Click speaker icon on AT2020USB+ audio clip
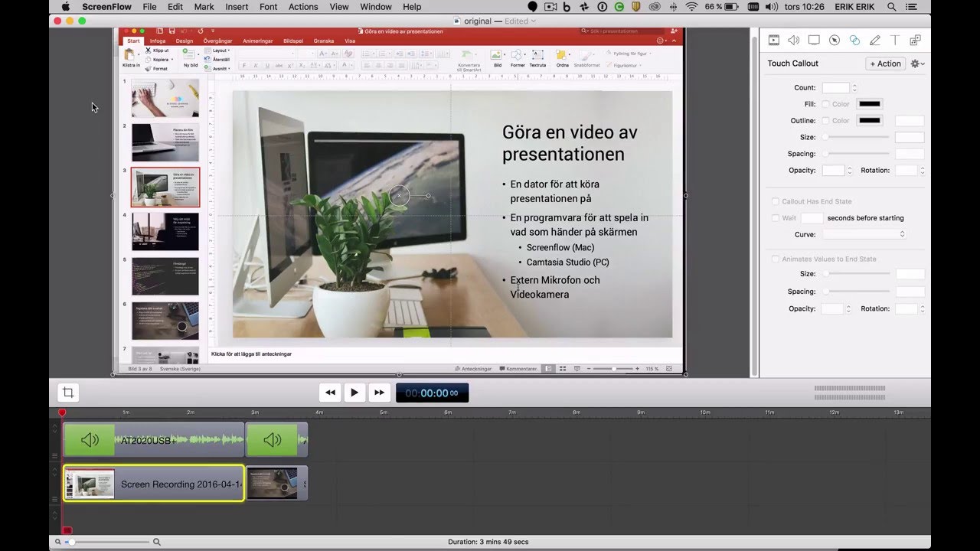 (x=90, y=440)
